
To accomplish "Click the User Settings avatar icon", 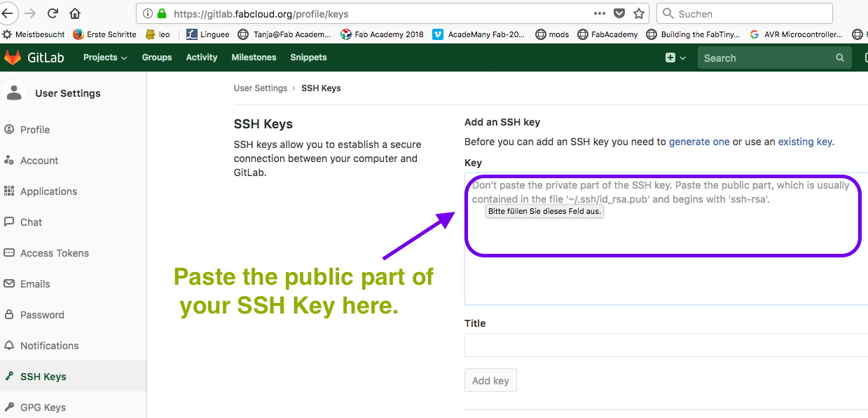I will click(14, 93).
